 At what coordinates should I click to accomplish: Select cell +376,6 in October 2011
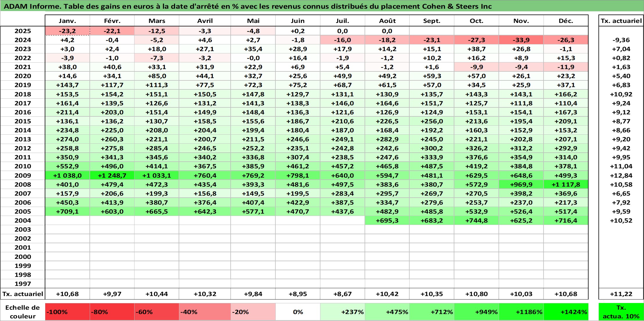pyautogui.click(x=476, y=157)
